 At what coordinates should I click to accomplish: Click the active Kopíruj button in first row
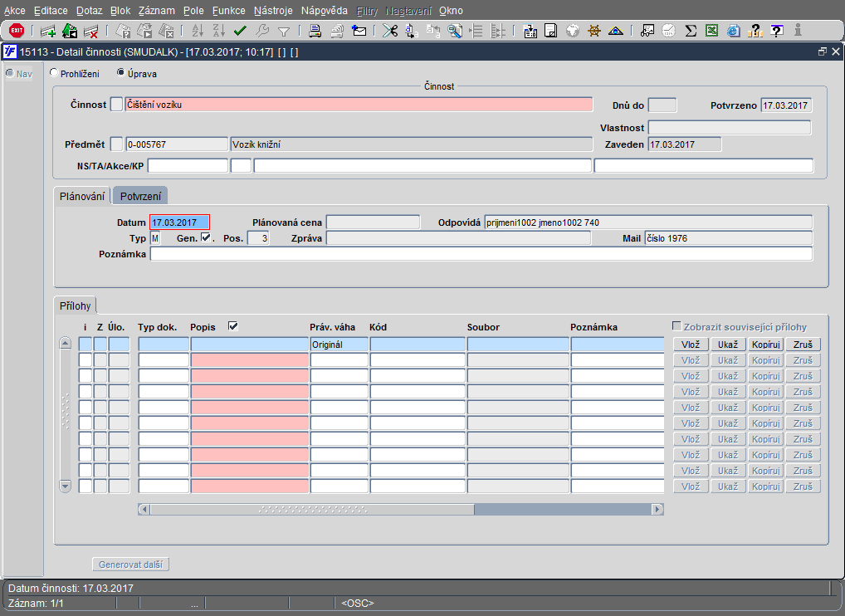coord(766,345)
